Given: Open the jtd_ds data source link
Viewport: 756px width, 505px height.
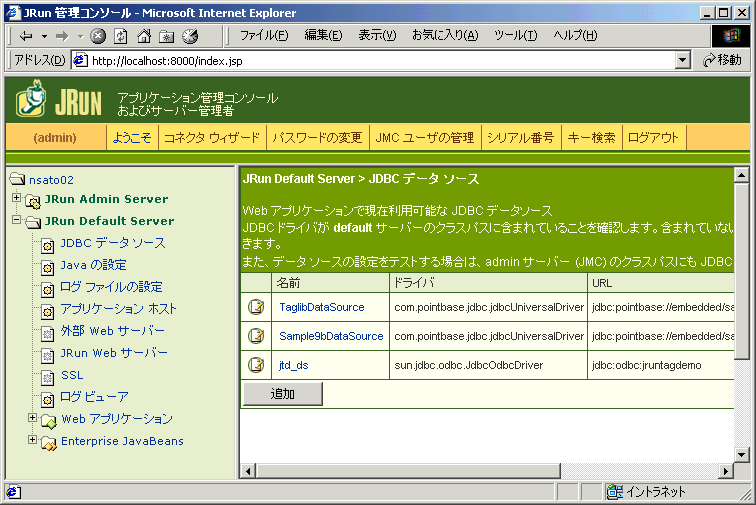Looking at the screenshot, I should pos(293,365).
